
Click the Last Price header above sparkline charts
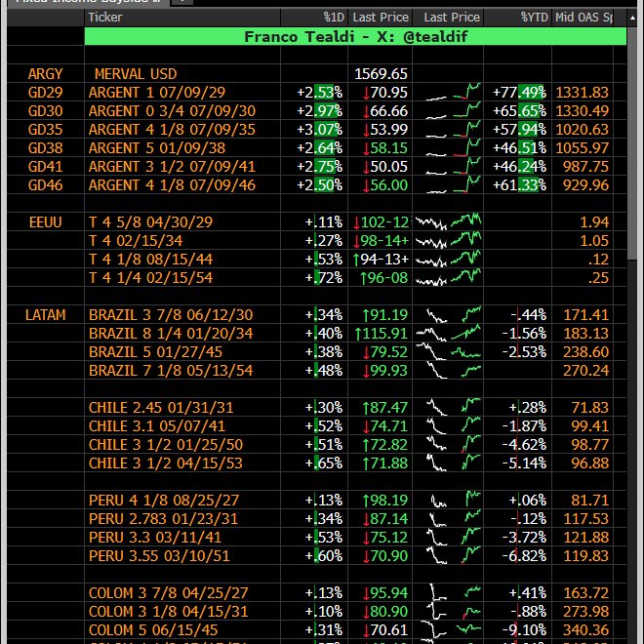click(x=452, y=18)
